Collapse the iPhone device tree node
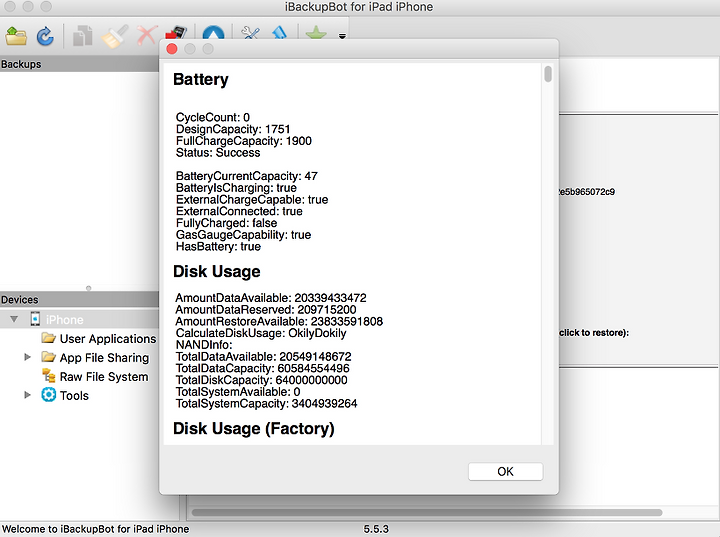 click(x=14, y=319)
